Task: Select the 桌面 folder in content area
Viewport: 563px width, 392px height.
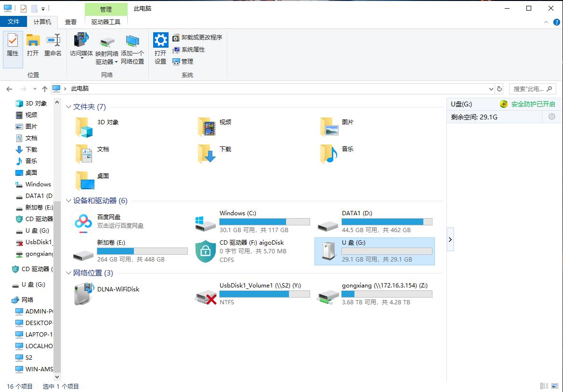Action: click(x=92, y=181)
